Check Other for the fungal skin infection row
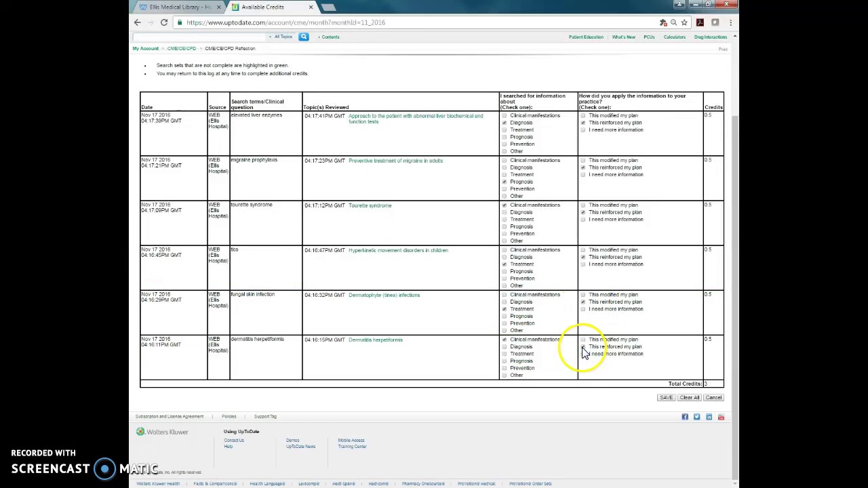 pos(504,331)
